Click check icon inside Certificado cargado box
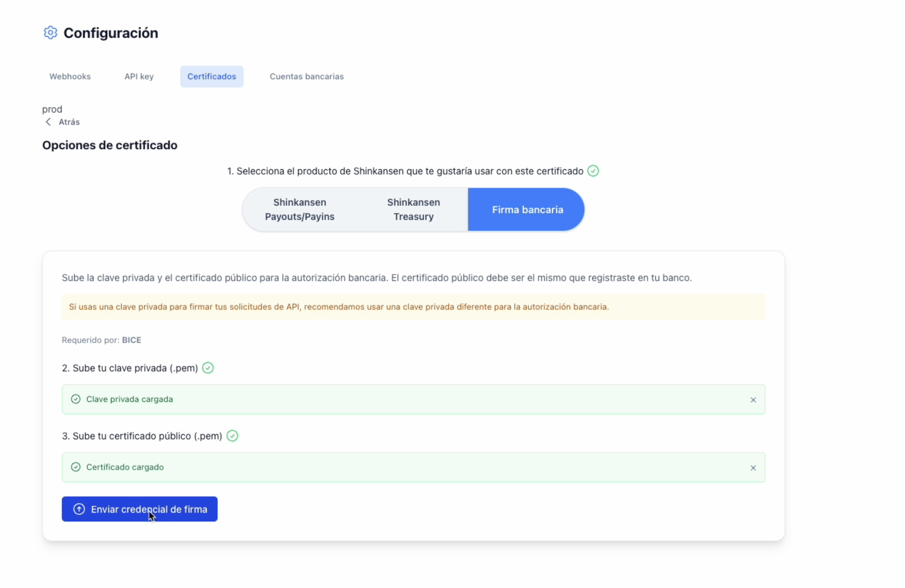 (76, 467)
